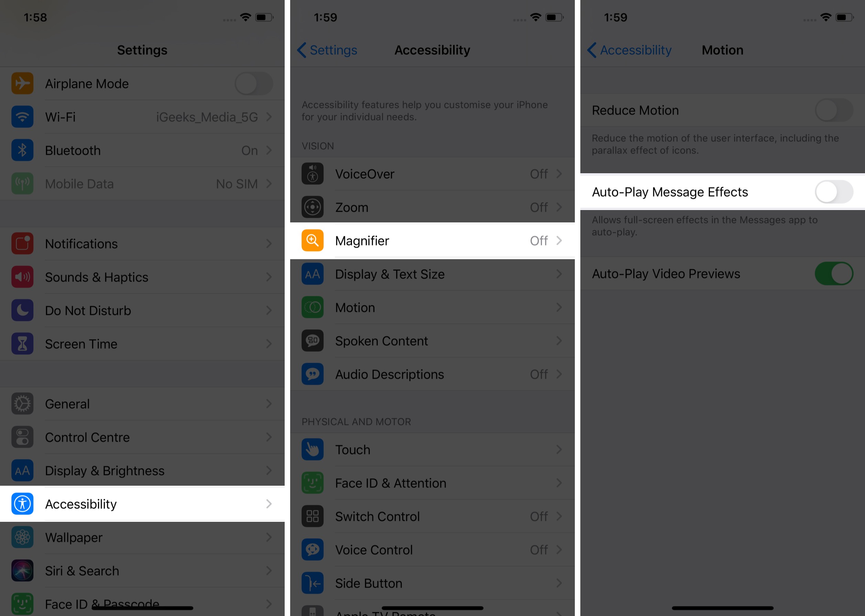Expand Audio Descriptions options
865x616 pixels.
tap(432, 374)
